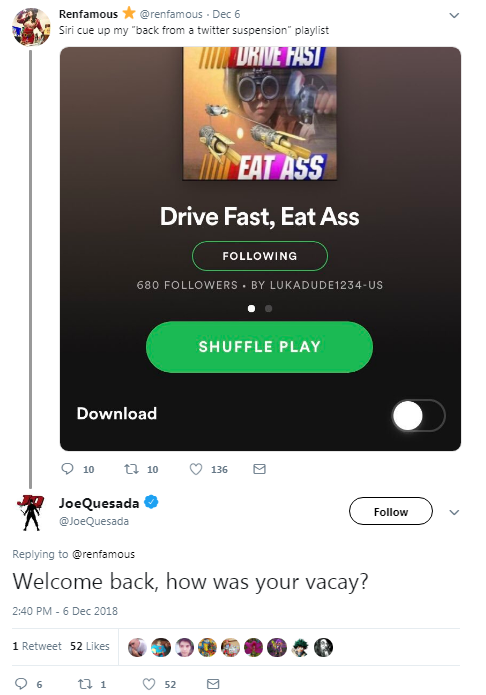Image resolution: width=486 pixels, height=695 pixels.
Task: Toggle the Download switch on
Action: [419, 415]
